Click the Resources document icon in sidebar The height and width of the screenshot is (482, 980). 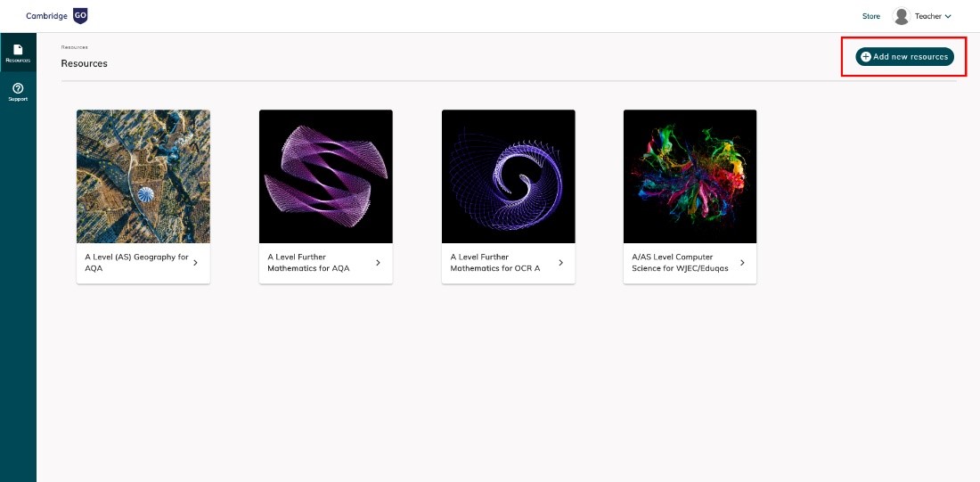tap(18, 49)
